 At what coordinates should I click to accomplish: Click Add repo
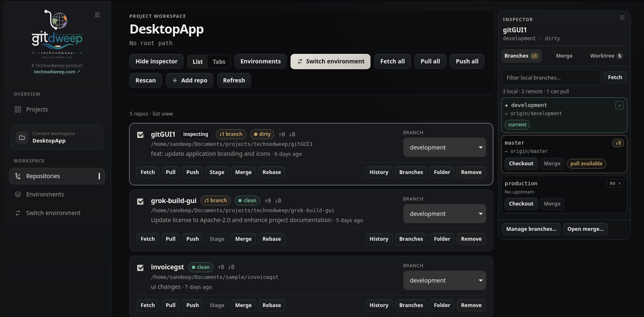coord(189,80)
